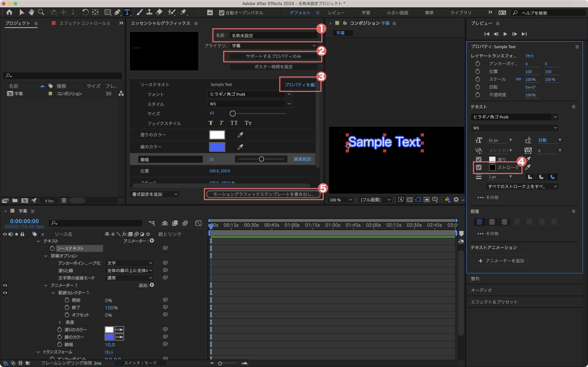Toggle stopwatch for ソーステキスト

(52, 248)
